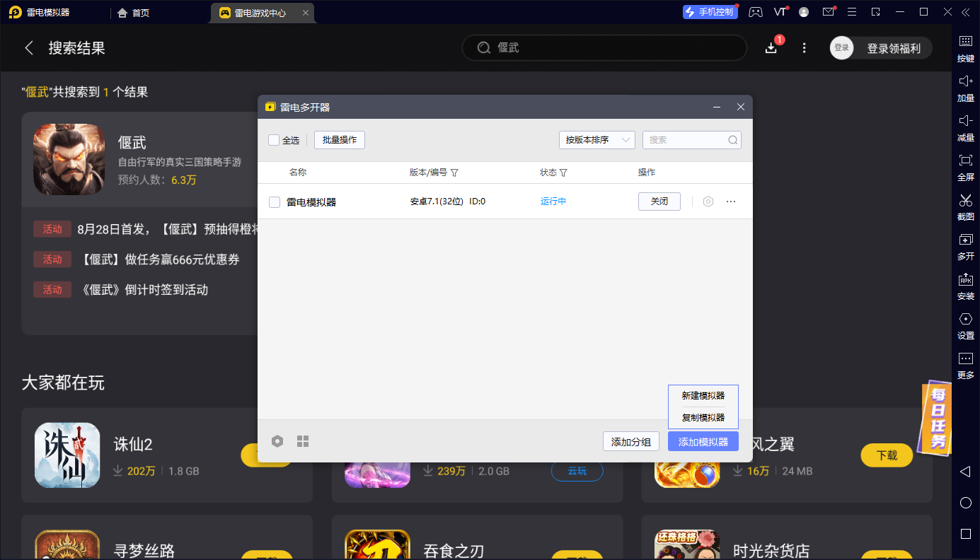Download the 16万 24 MB game
This screenshot has width=980, height=560.
tap(887, 455)
